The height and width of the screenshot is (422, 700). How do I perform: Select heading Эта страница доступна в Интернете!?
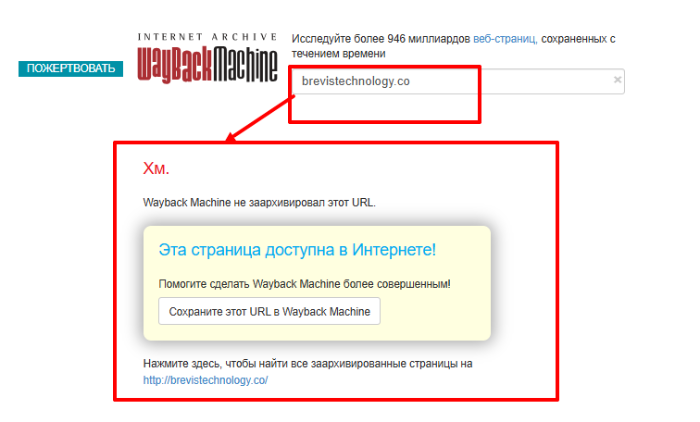pos(297,249)
